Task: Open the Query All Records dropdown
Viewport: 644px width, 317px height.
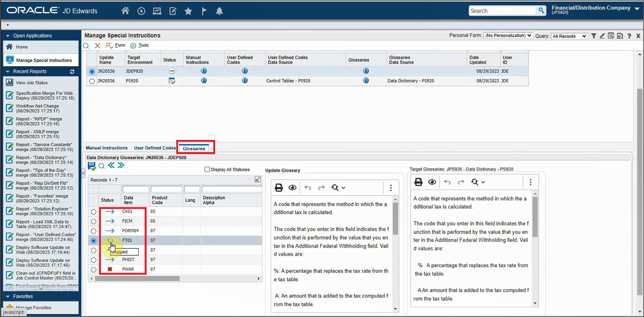Action: tap(569, 36)
